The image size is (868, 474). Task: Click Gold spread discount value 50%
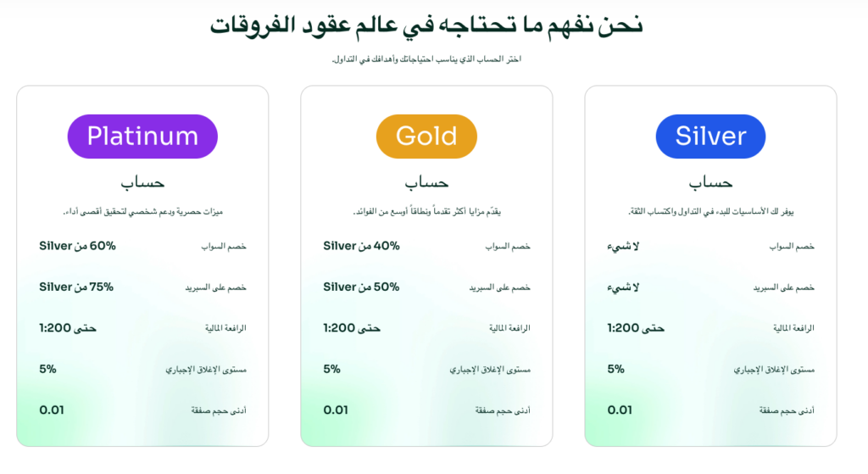(361, 287)
